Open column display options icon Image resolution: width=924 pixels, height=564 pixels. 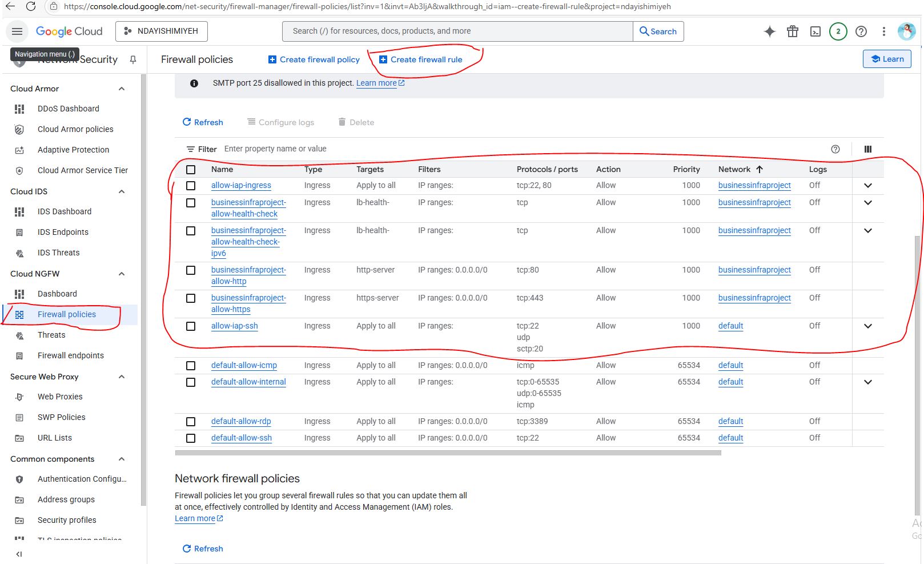[x=868, y=149]
